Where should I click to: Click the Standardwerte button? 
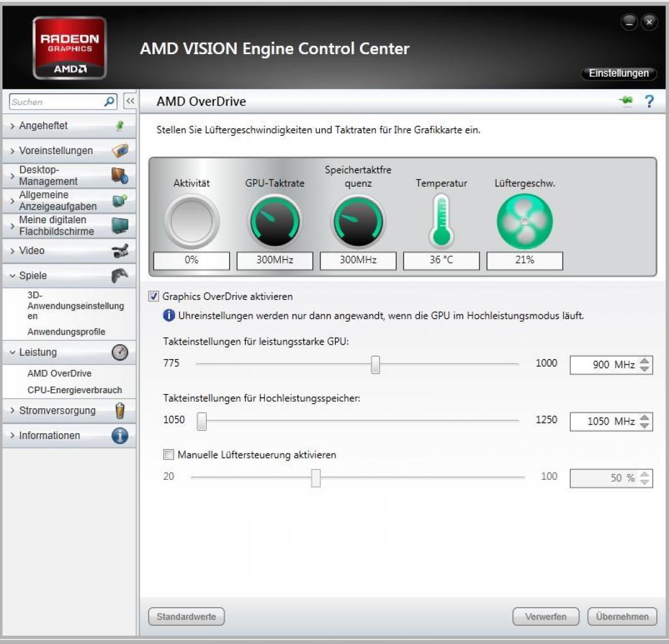pyautogui.click(x=186, y=616)
